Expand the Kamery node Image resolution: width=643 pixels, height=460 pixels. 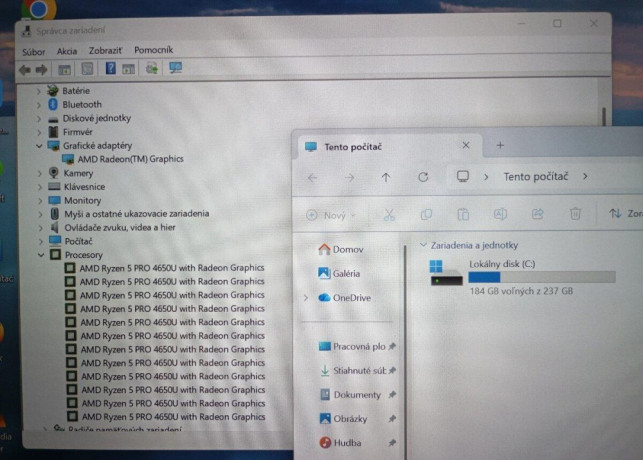pos(40,173)
